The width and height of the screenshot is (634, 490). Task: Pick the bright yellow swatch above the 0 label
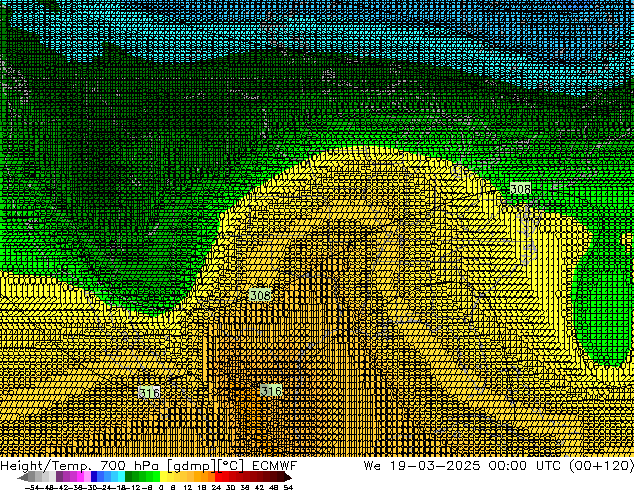[x=163, y=477]
